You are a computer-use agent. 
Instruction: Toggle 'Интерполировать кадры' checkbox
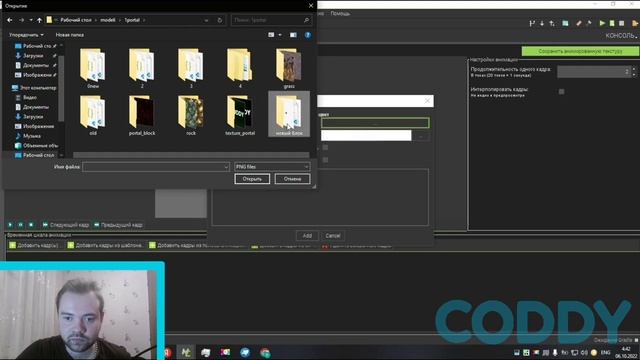562,91
